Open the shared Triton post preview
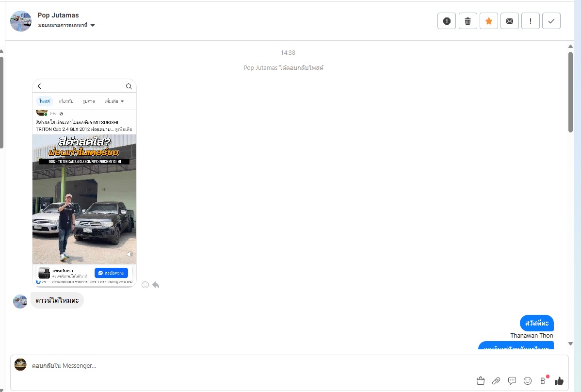 click(x=84, y=183)
